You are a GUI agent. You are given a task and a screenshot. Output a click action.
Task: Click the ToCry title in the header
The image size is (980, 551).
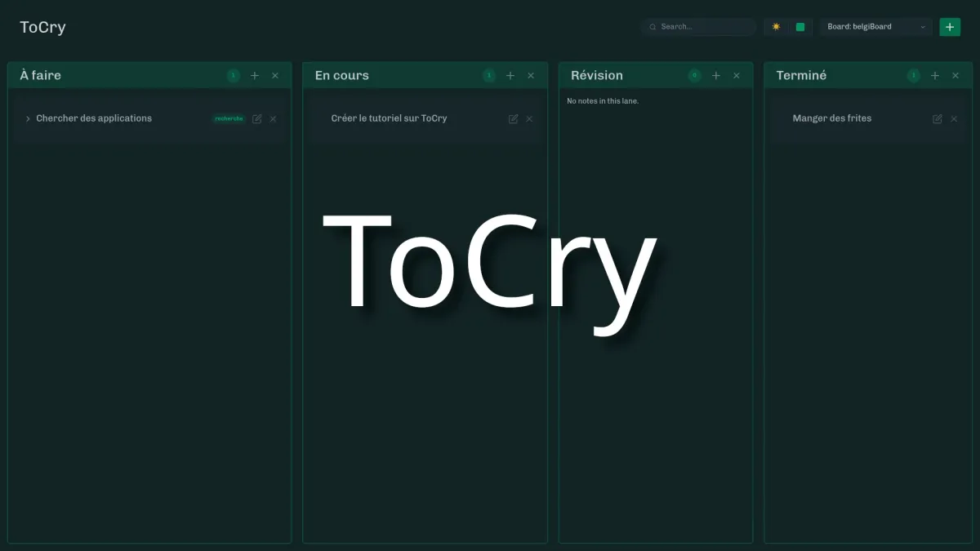tap(42, 27)
